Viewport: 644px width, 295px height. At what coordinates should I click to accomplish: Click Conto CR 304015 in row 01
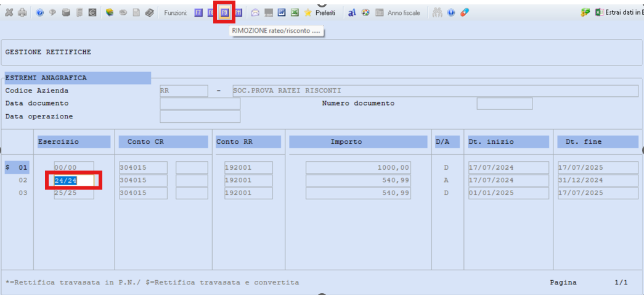tap(143, 167)
